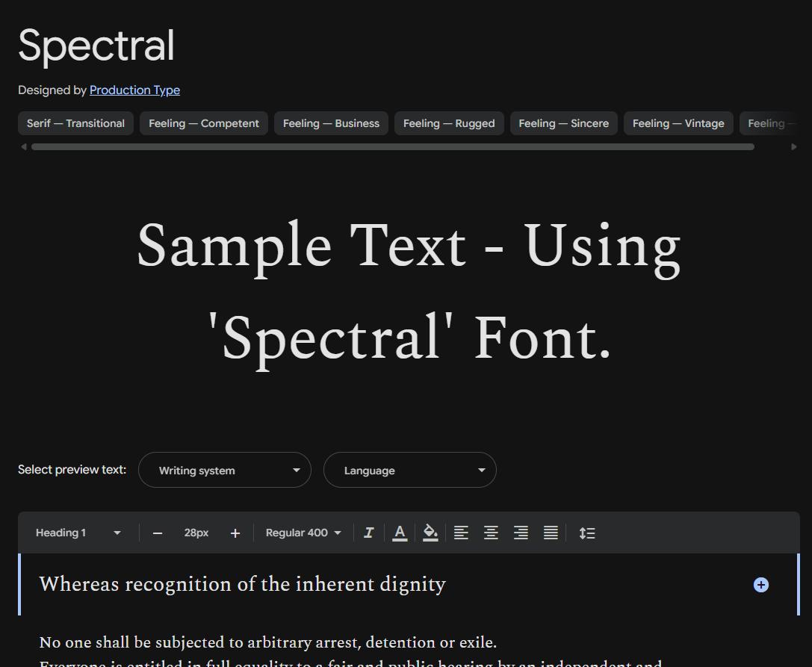Toggle italic text style

click(369, 533)
